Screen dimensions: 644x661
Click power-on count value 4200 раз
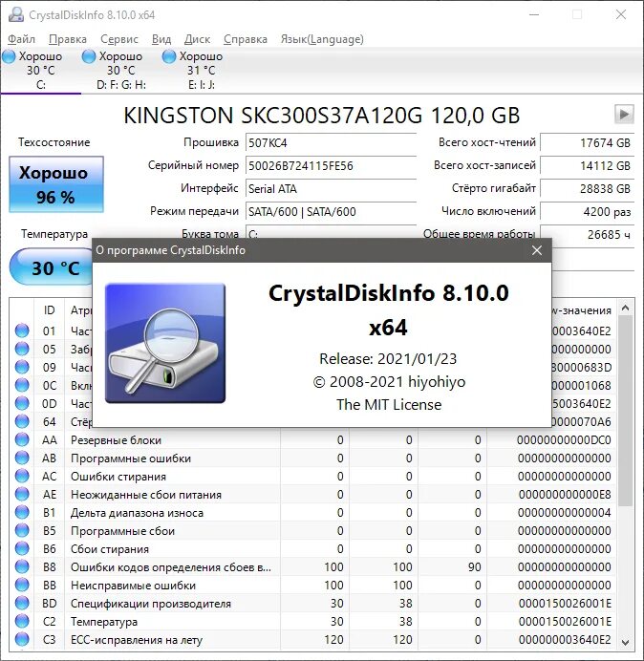pyautogui.click(x=587, y=211)
